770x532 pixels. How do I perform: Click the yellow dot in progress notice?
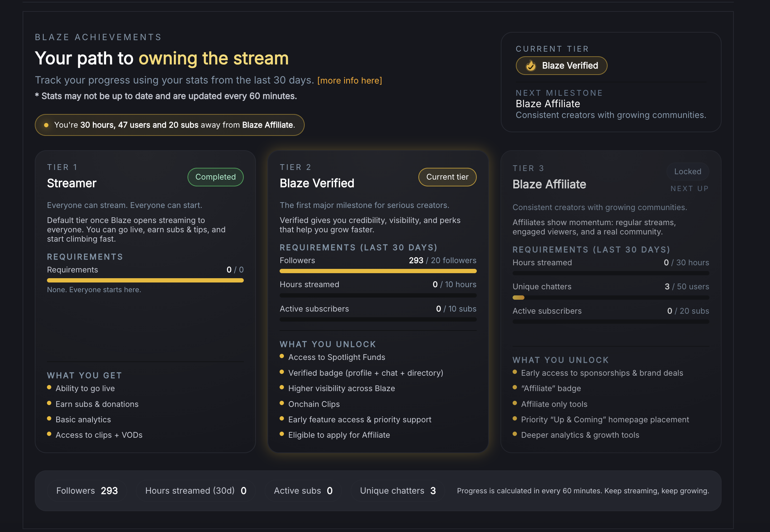point(46,125)
